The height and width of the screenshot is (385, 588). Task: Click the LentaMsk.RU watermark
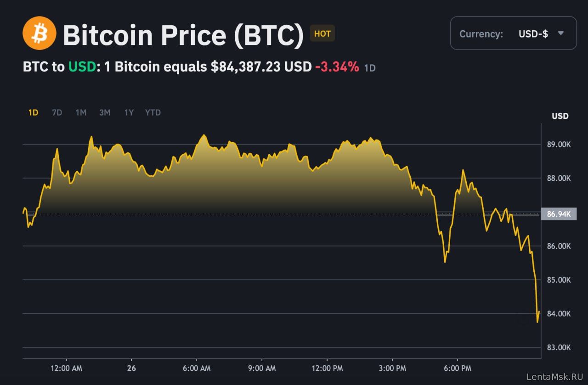[x=554, y=377]
